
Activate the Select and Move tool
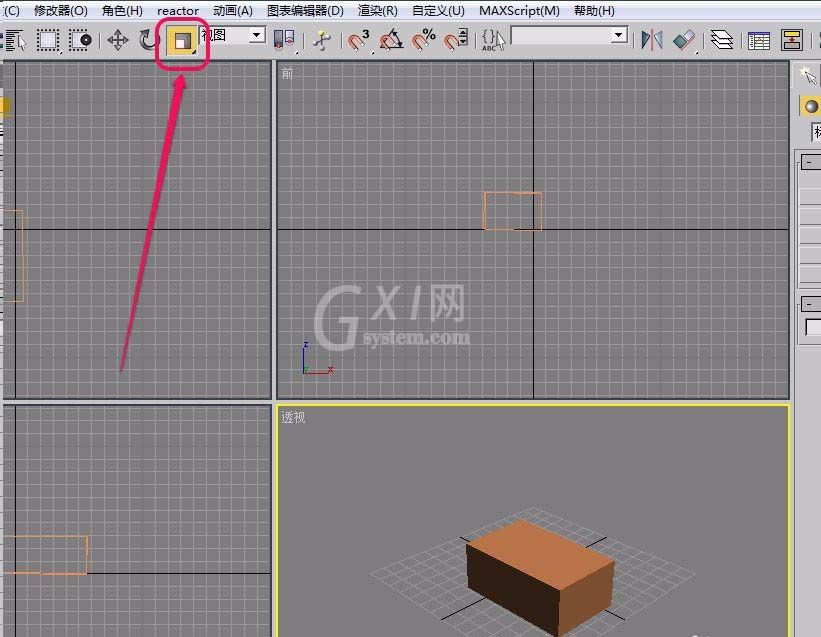tap(118, 40)
